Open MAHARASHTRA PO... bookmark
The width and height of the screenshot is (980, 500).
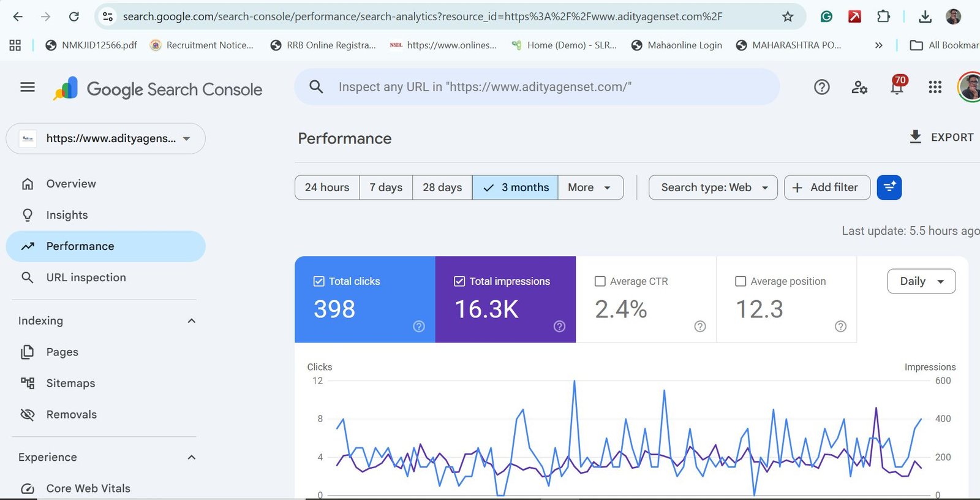[788, 45]
